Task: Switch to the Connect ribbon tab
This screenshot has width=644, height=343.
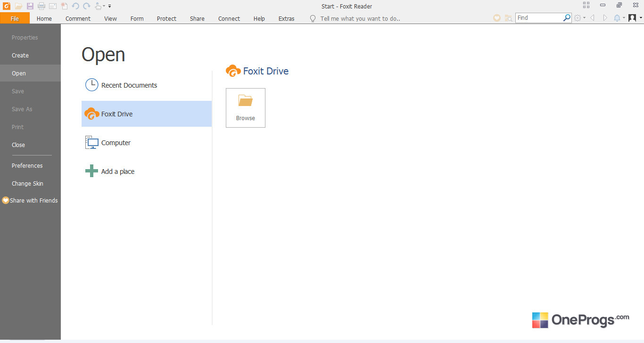Action: tap(229, 18)
